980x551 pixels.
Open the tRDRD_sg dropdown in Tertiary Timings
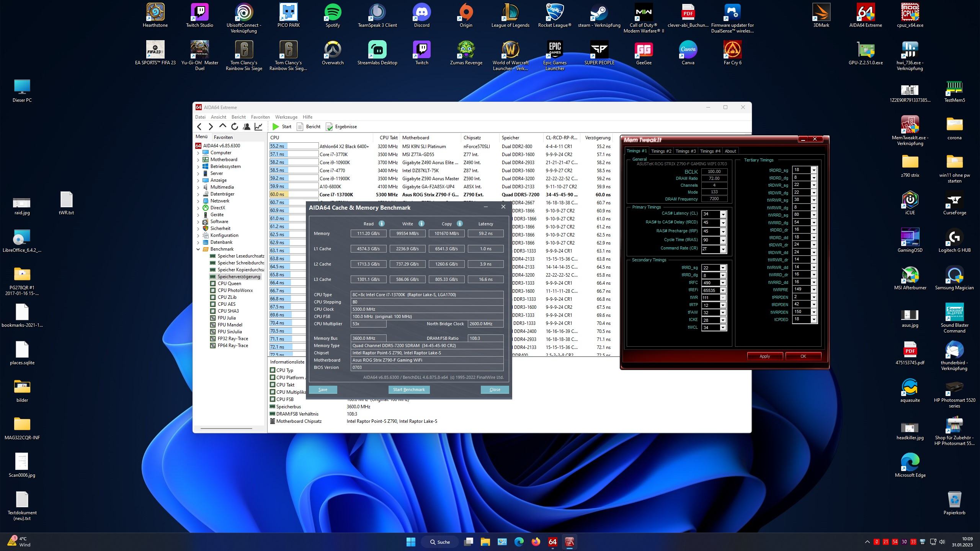pos(814,170)
